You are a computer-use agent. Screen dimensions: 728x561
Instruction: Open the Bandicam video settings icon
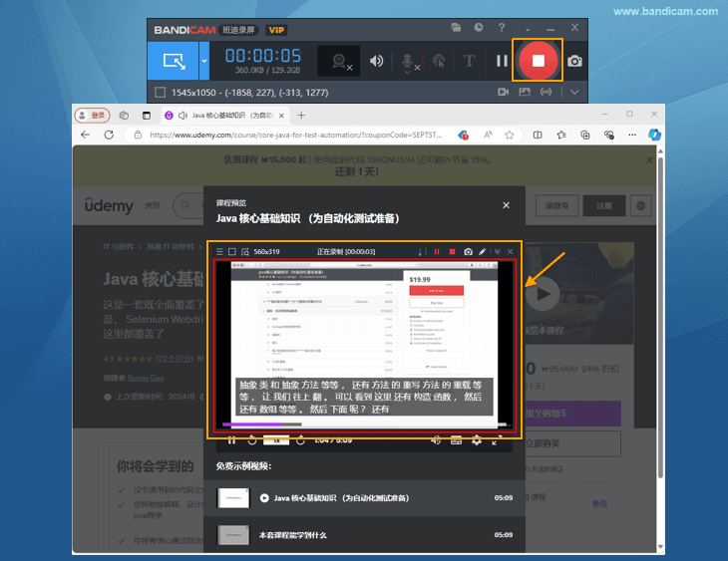click(x=503, y=92)
